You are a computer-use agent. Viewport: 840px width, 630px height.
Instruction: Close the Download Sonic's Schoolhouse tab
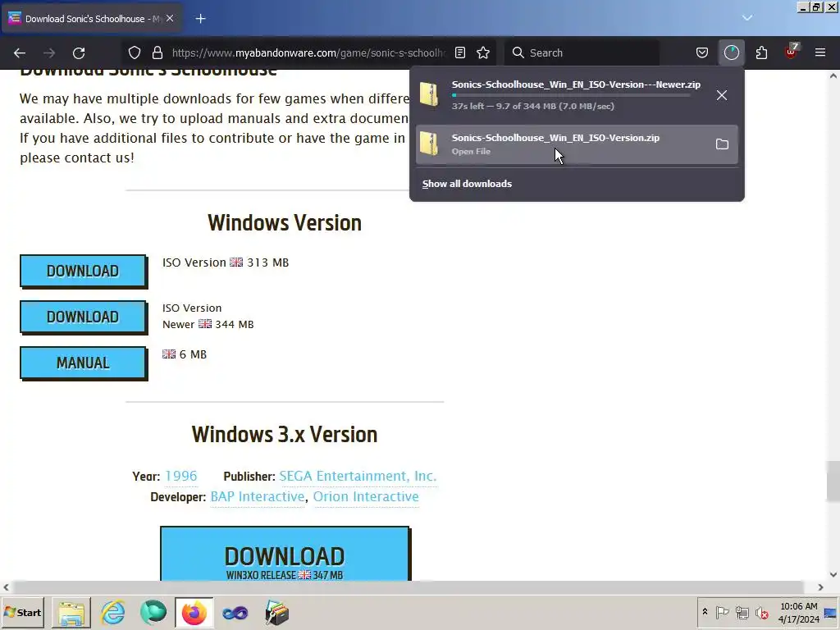point(170,18)
